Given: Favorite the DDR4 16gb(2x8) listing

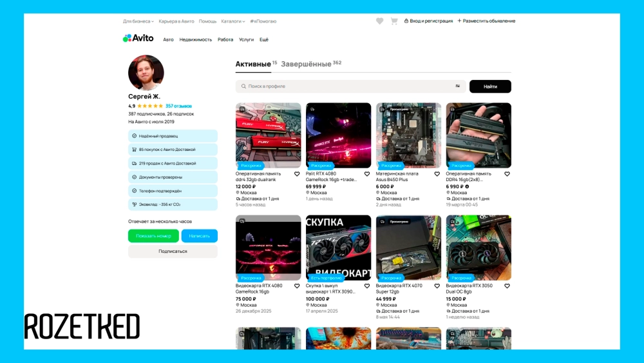Looking at the screenshot, I should [x=507, y=174].
